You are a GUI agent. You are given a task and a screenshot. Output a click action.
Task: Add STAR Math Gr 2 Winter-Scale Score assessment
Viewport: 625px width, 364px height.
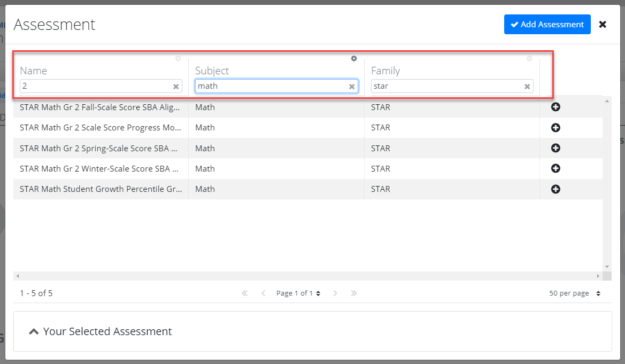(555, 168)
